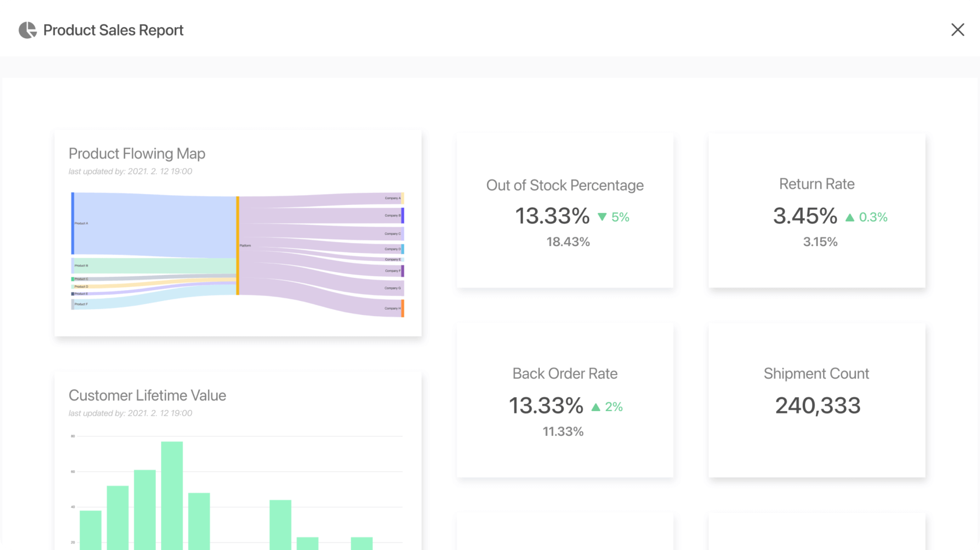This screenshot has width=980, height=550.
Task: Click the tallest green bar in chart
Action: (x=172, y=494)
